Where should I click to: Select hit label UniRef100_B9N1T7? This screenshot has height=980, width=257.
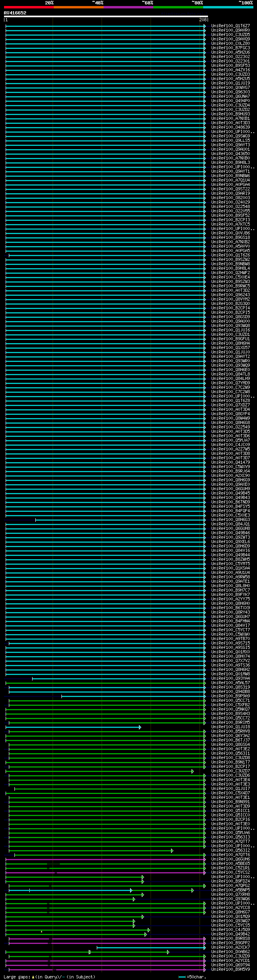[230, 762]
